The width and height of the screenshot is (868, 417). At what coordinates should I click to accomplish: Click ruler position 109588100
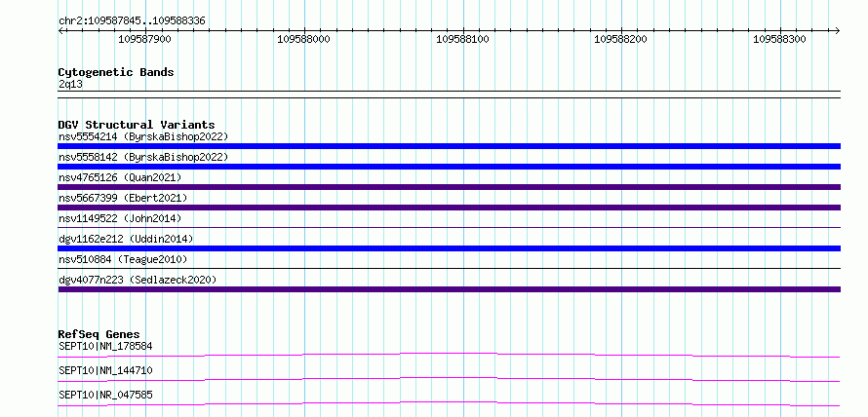click(463, 39)
